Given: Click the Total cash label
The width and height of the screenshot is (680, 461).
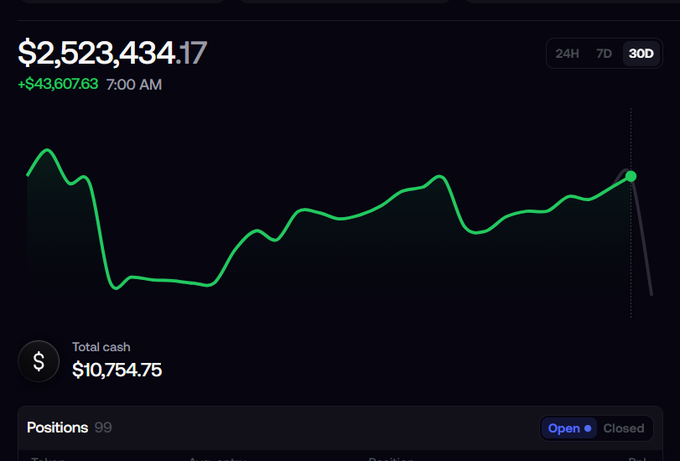Looking at the screenshot, I should [x=101, y=347].
